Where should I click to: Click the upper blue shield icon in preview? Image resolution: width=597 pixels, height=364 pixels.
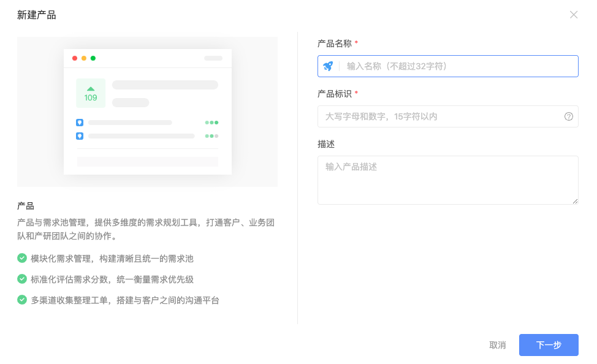[x=79, y=122]
